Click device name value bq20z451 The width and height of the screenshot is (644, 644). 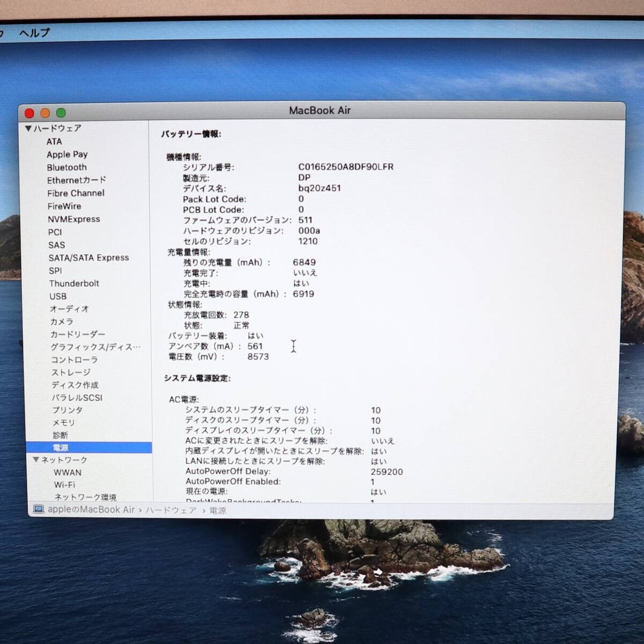320,188
